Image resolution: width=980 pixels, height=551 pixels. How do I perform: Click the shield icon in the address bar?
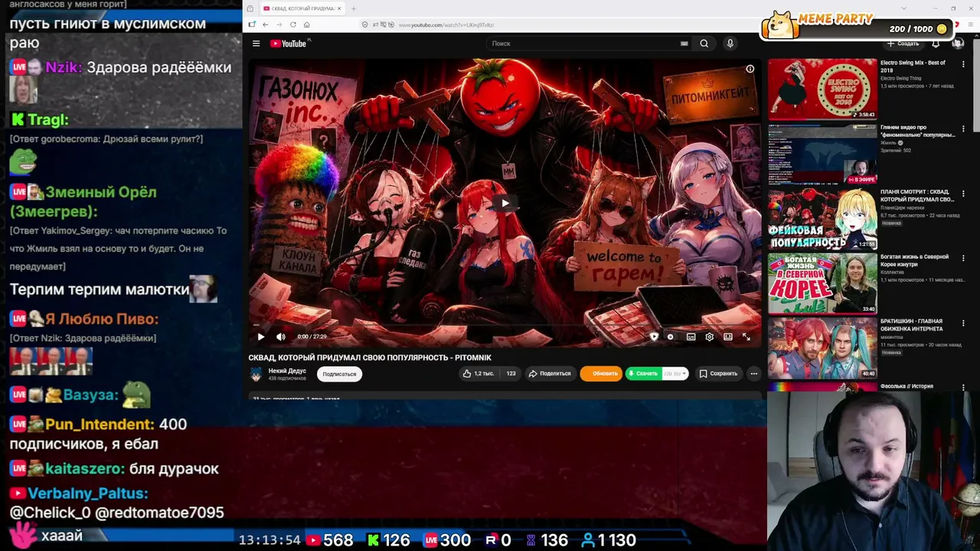[365, 24]
